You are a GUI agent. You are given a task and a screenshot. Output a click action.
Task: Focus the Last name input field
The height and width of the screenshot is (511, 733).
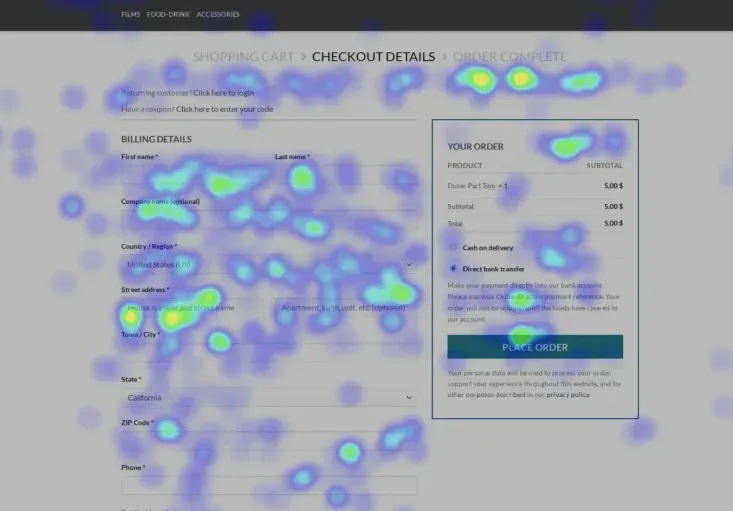[x=345, y=175]
